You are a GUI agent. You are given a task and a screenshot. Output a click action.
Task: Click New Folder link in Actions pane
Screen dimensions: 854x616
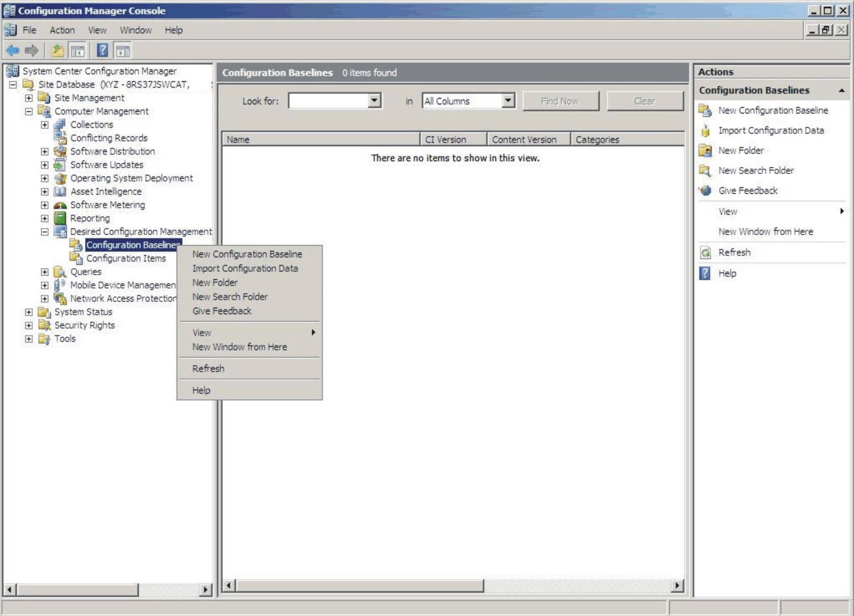pyautogui.click(x=741, y=150)
